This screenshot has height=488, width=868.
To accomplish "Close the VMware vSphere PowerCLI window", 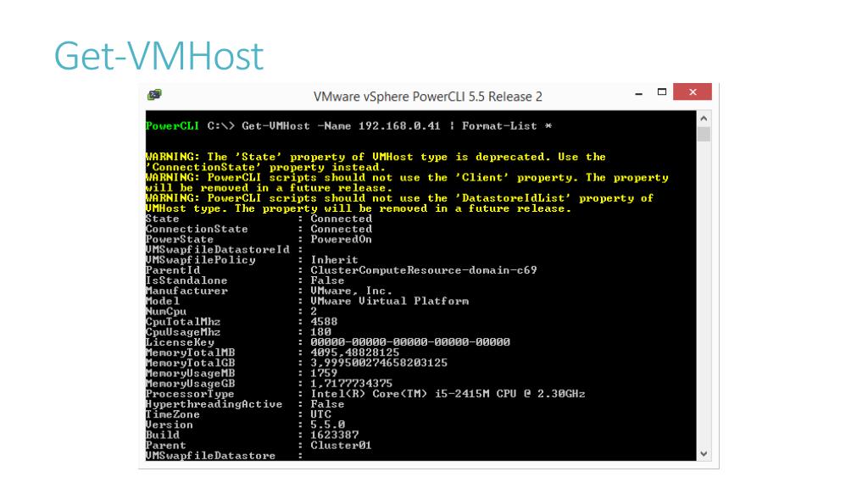I will coord(693,91).
